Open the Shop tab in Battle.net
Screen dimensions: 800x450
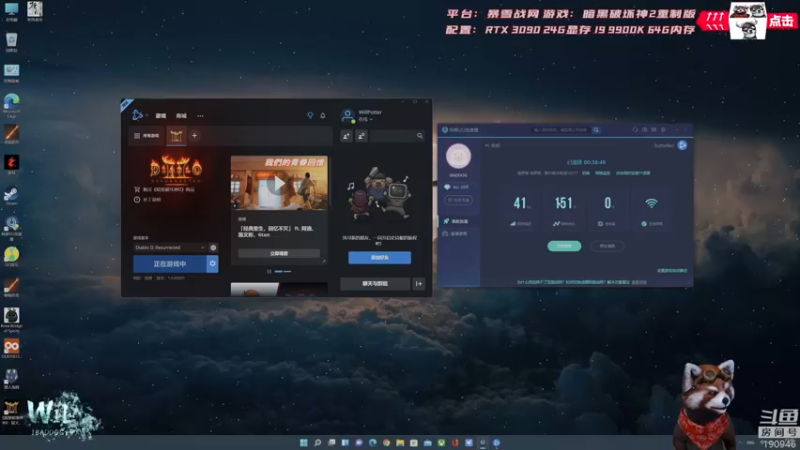[181, 116]
